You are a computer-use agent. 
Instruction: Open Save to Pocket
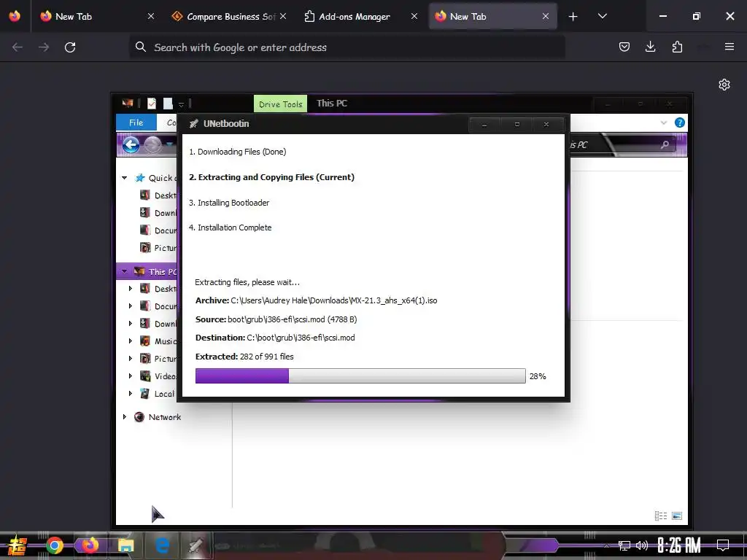point(624,47)
